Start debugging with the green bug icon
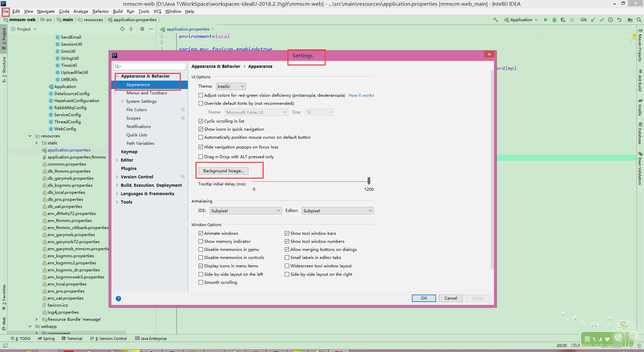 click(x=554, y=20)
